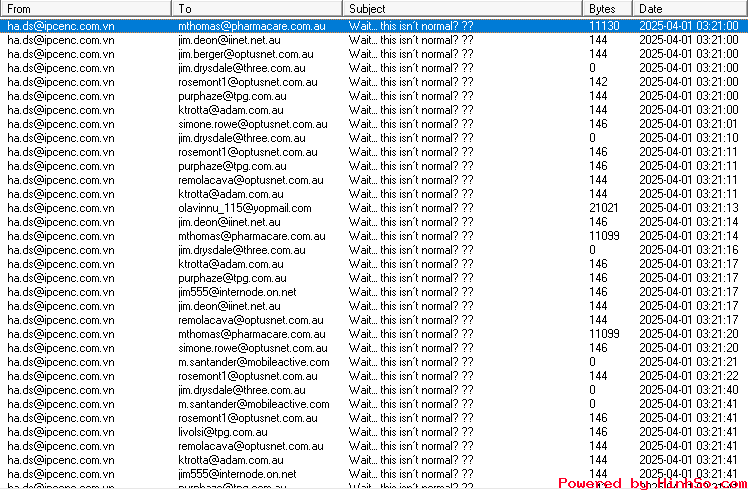Click the date 2025-04-01 03:21:13
Screen dimensions: 748x490
[688, 208]
